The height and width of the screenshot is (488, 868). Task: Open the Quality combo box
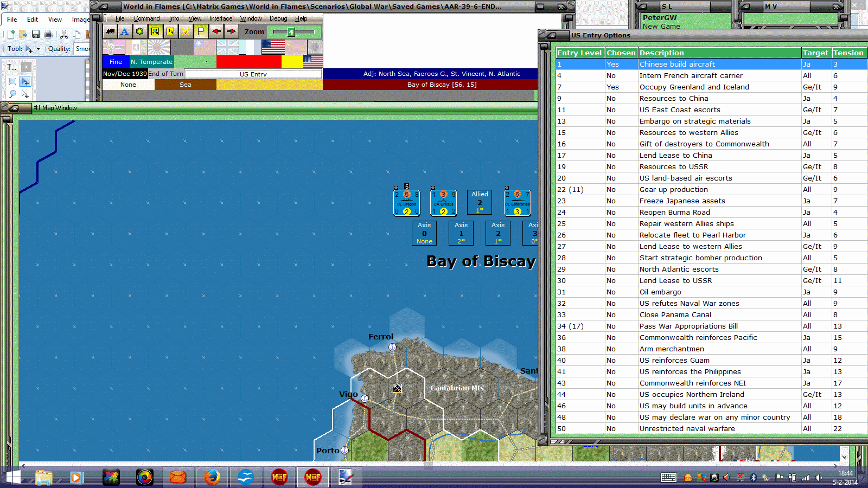click(x=82, y=49)
